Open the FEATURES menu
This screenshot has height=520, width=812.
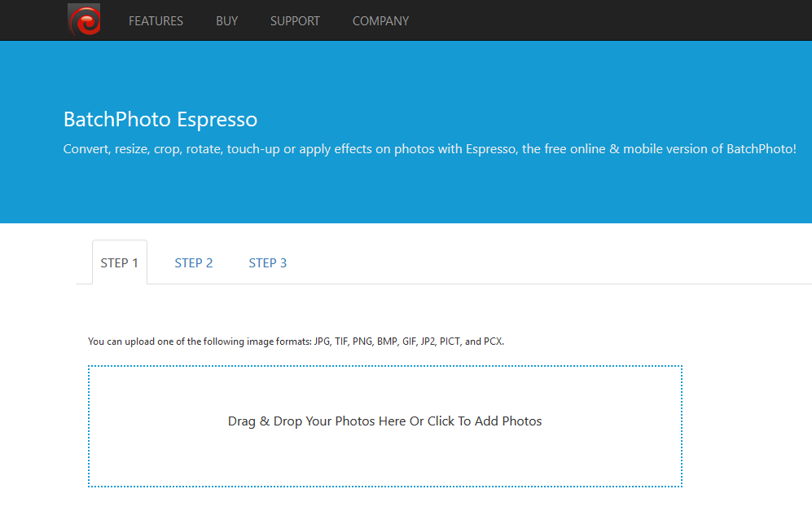tap(156, 21)
